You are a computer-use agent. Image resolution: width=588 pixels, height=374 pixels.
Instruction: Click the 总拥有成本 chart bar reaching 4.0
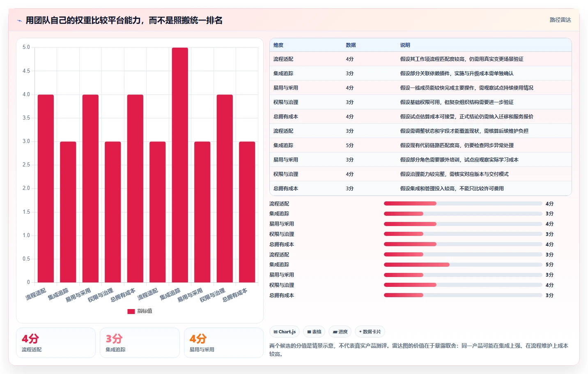click(135, 189)
